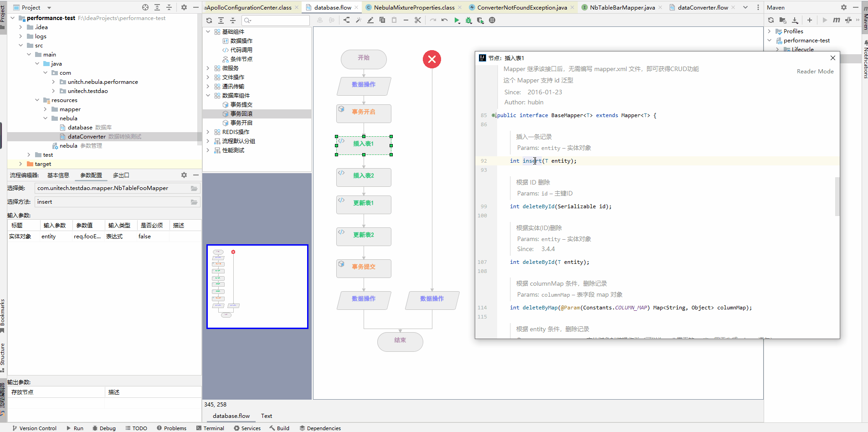Expand the 微服务 component group
Image resolution: width=868 pixels, height=432 pixels.
click(x=208, y=68)
